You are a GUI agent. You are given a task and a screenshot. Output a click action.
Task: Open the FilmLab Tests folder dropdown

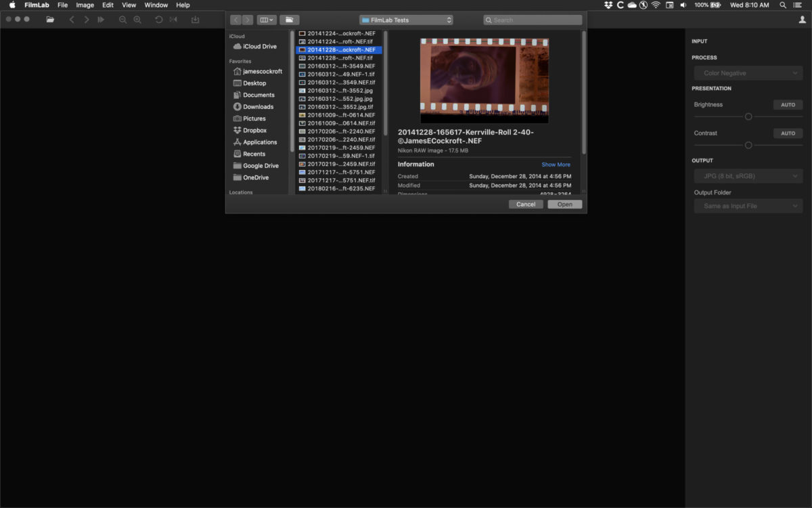406,20
